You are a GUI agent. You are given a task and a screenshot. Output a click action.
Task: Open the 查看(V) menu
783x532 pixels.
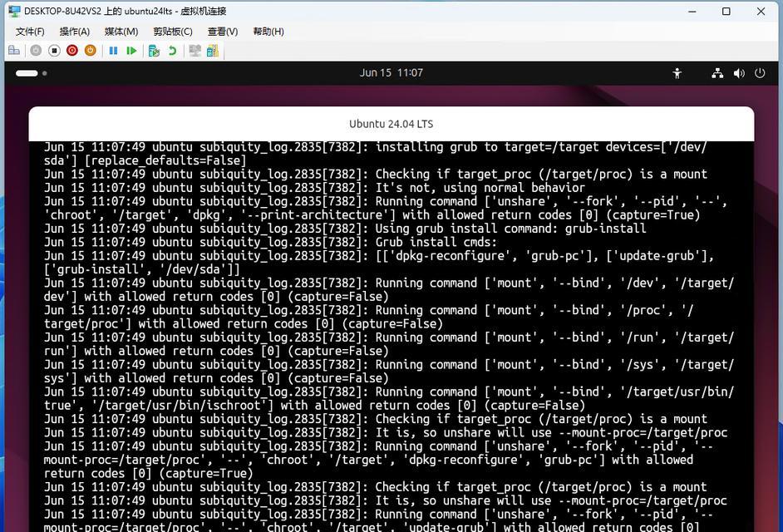coord(223,32)
